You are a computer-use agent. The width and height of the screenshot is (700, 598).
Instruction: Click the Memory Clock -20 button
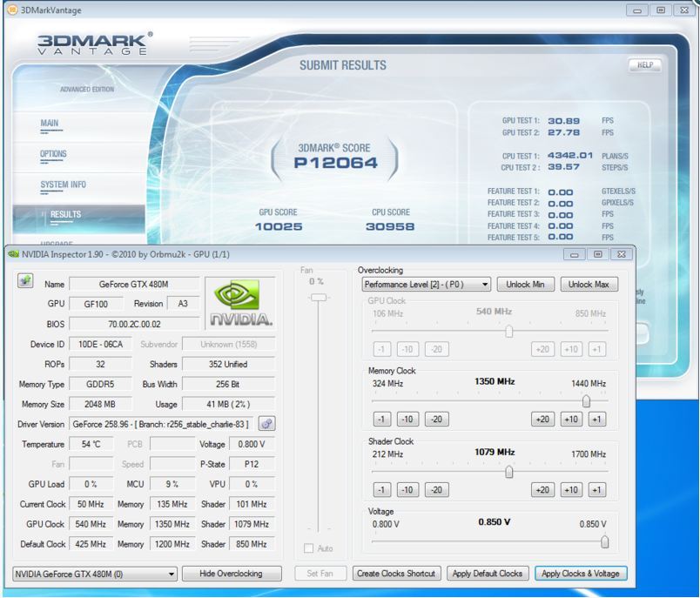(436, 419)
